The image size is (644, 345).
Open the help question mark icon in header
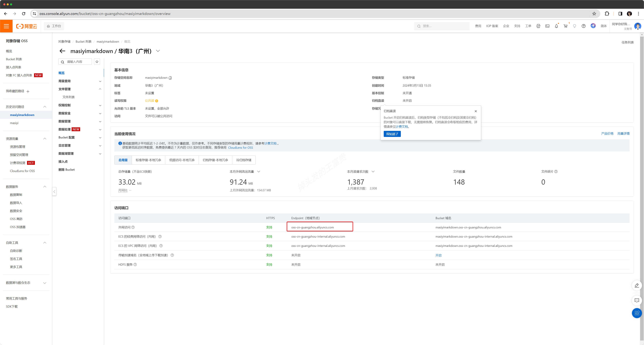583,26
